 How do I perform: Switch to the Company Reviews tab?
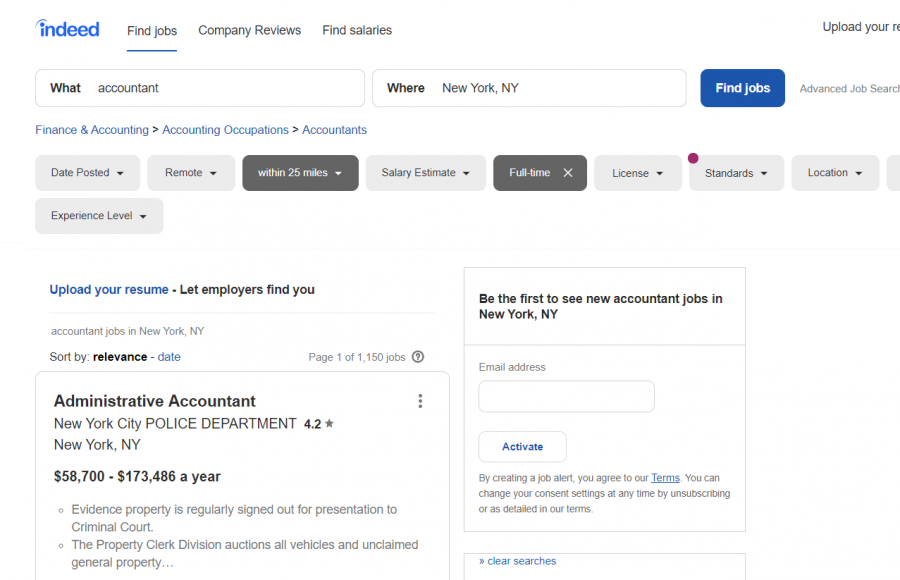[x=249, y=30]
